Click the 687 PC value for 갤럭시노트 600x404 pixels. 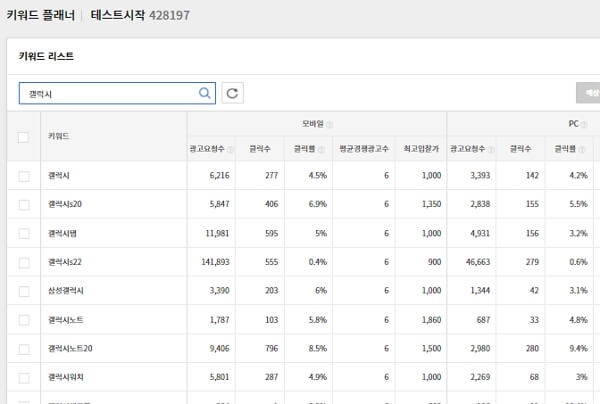(483, 320)
